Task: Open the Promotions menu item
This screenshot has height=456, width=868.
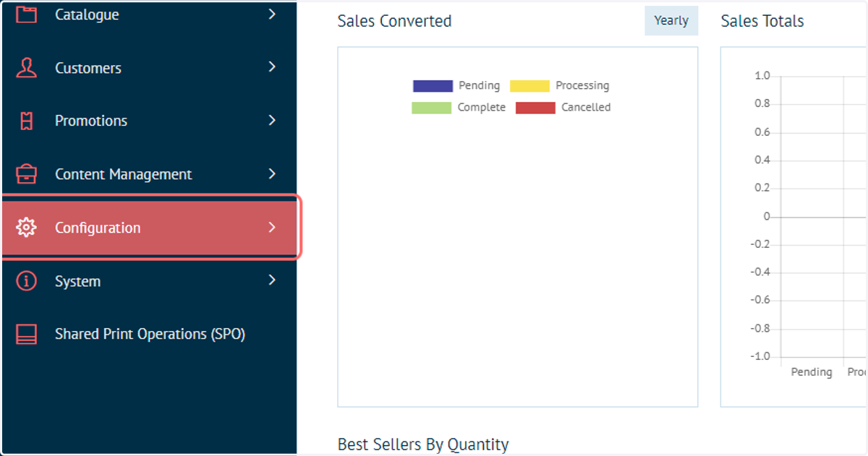Action: point(148,121)
